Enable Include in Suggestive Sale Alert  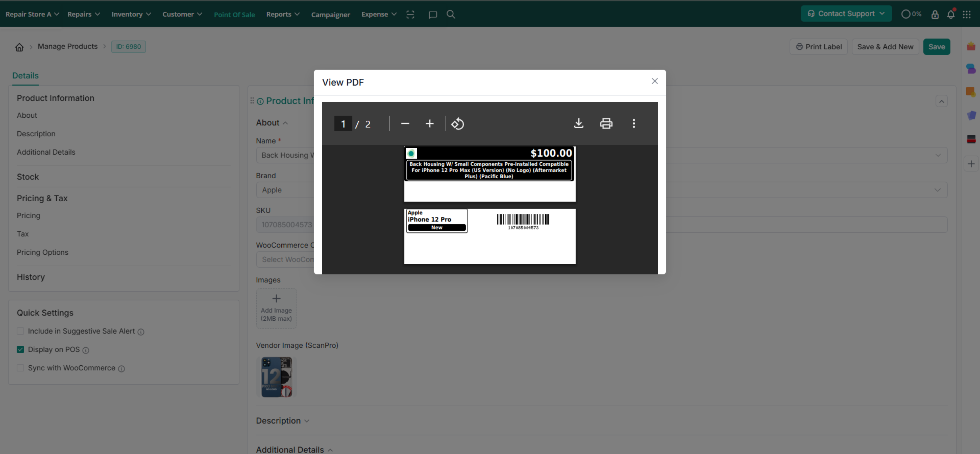point(20,331)
